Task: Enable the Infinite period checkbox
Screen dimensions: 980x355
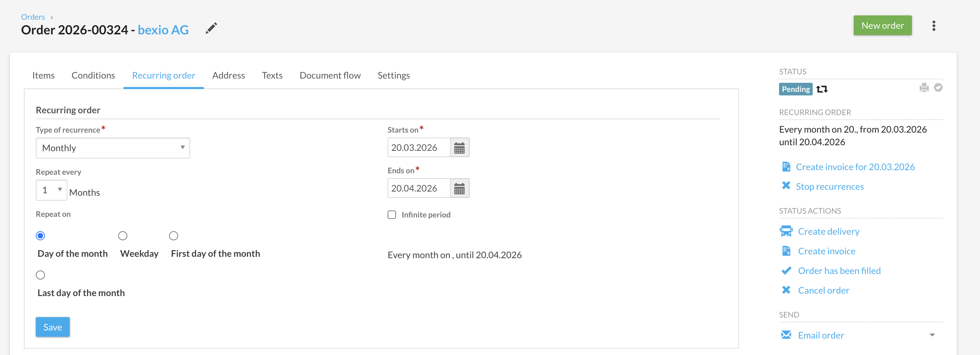Action: pos(392,215)
